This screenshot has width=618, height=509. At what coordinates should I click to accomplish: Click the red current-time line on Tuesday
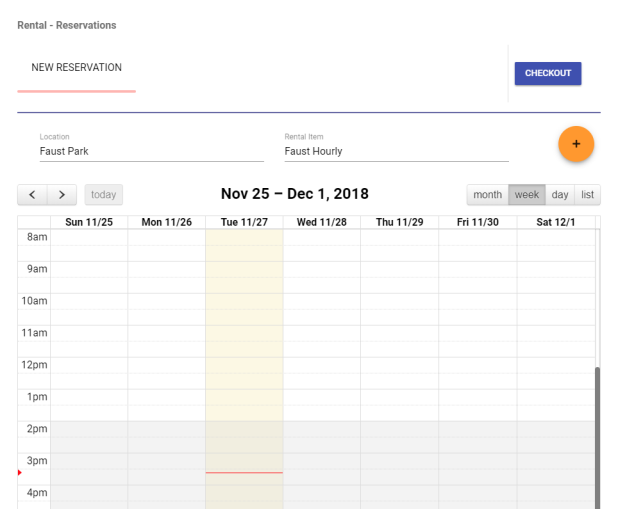[244, 472]
